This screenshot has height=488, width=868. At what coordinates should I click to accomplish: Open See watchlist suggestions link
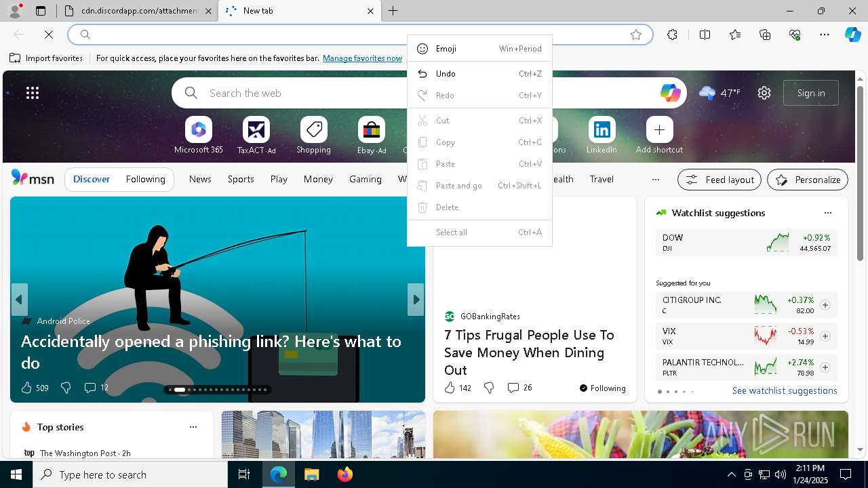click(785, 391)
